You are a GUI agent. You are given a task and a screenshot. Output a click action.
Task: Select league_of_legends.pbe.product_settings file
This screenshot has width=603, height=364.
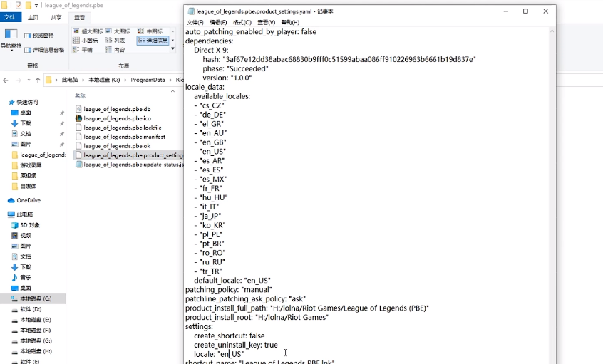point(129,155)
